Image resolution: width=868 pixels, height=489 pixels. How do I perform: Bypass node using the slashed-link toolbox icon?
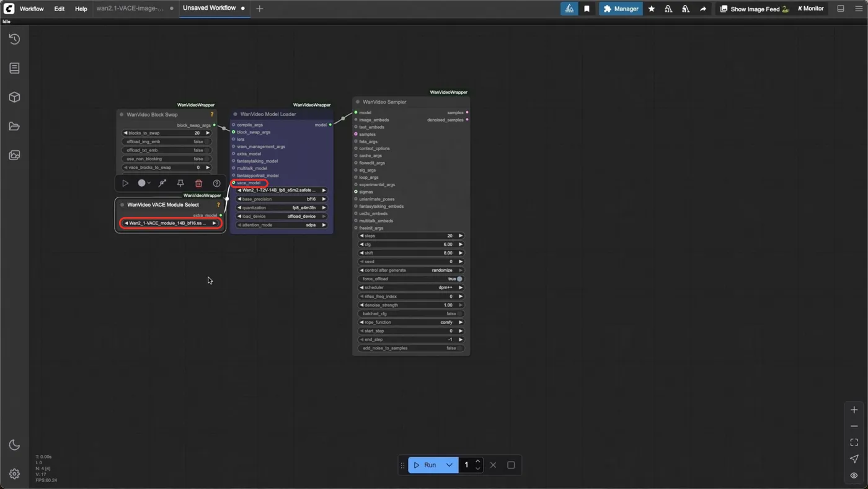162,183
